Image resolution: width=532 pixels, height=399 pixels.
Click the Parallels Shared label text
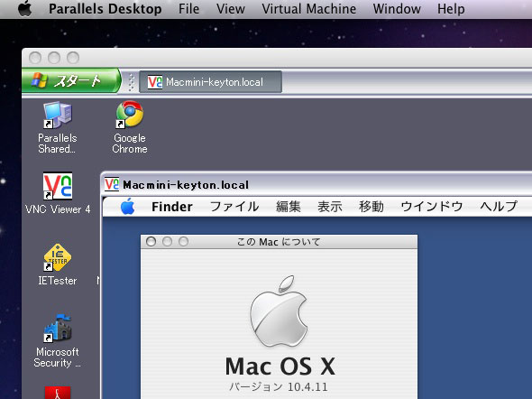(58, 144)
